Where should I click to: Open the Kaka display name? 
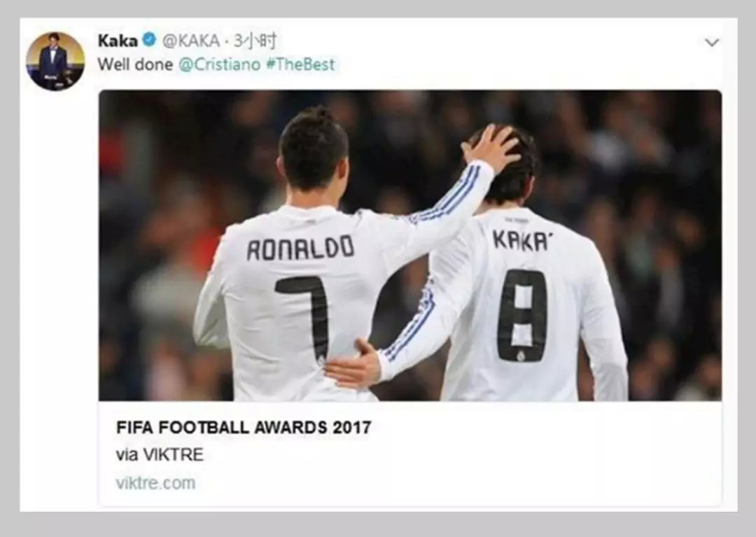(x=118, y=41)
